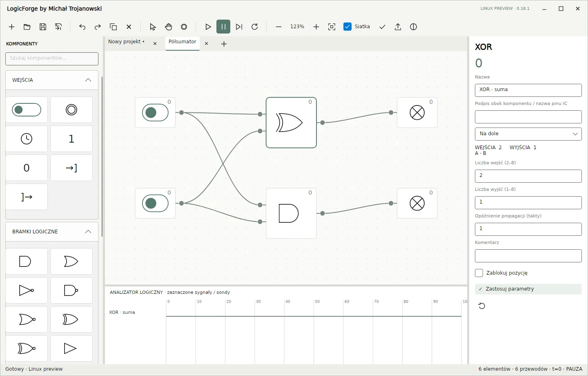Screen dimensions: 588x376
Task: Close the Półsumator tab
Action: click(x=207, y=44)
